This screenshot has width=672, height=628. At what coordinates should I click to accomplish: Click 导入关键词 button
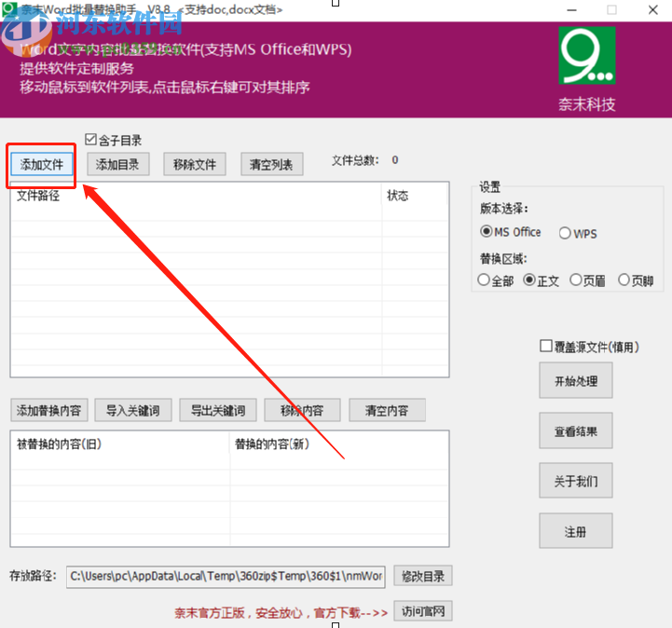click(133, 410)
